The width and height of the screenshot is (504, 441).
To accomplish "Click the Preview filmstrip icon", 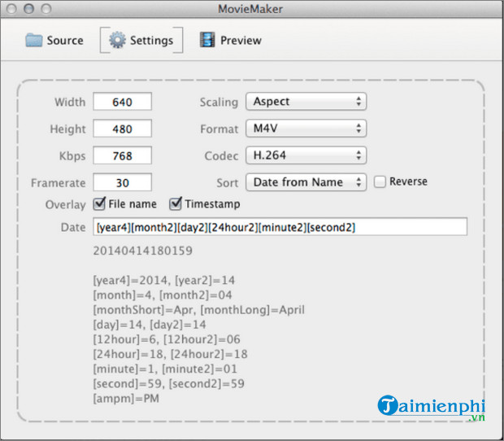I will click(207, 40).
